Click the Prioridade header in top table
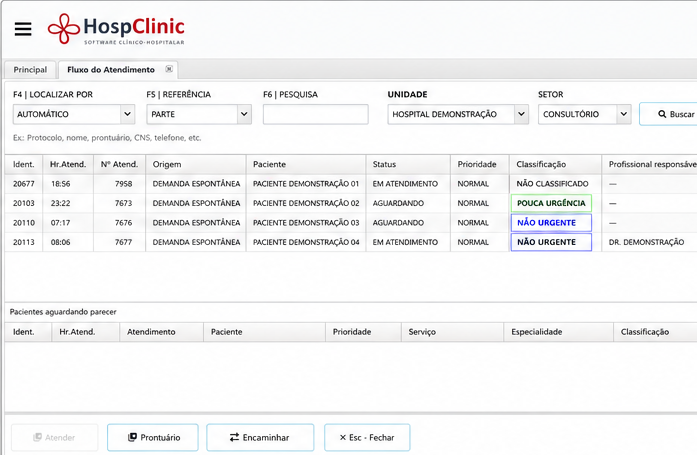The height and width of the screenshot is (455, 697). point(480,164)
